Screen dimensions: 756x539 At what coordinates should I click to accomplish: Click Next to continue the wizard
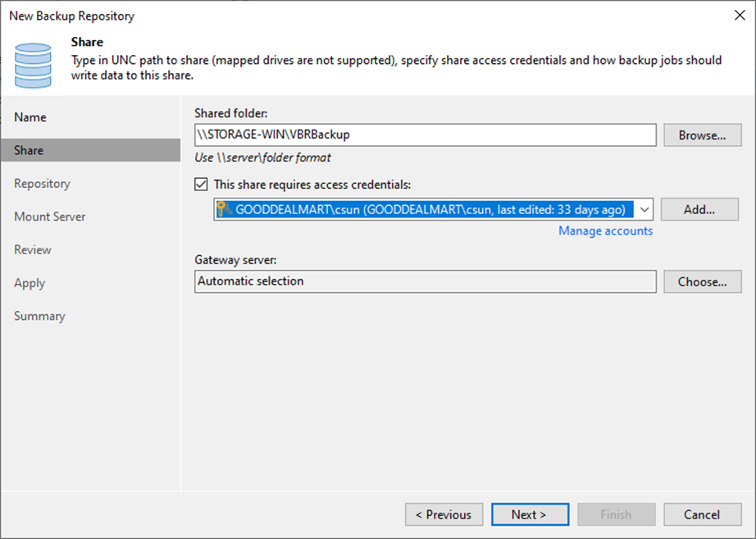pos(530,514)
